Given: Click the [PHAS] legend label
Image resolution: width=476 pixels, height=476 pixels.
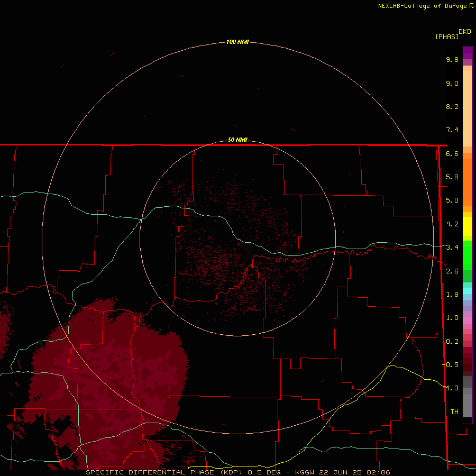Looking at the screenshot, I should click(x=447, y=37).
